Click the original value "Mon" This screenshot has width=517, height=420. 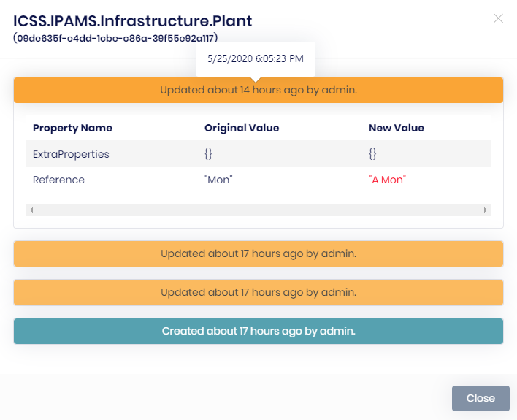[218, 180]
